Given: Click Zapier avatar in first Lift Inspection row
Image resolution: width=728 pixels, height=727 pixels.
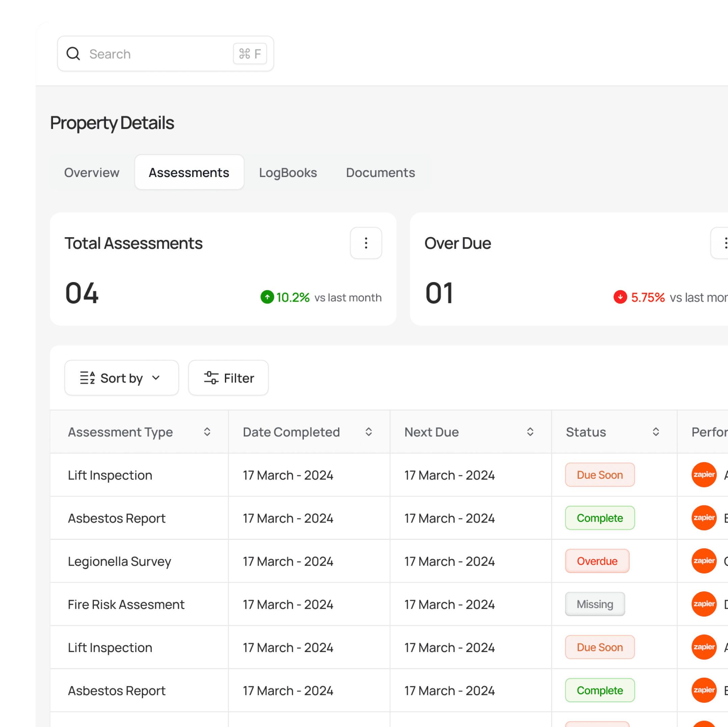Looking at the screenshot, I should click(704, 475).
